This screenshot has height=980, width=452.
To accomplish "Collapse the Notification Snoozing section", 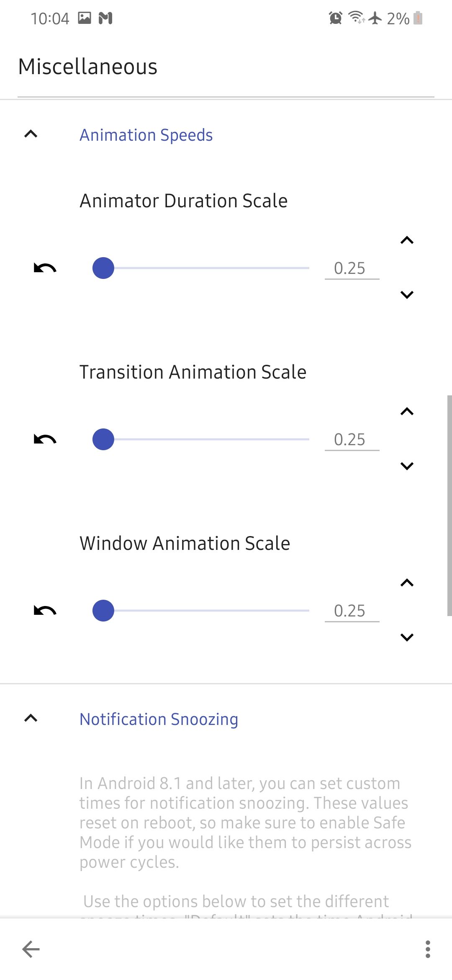I will 31,719.
